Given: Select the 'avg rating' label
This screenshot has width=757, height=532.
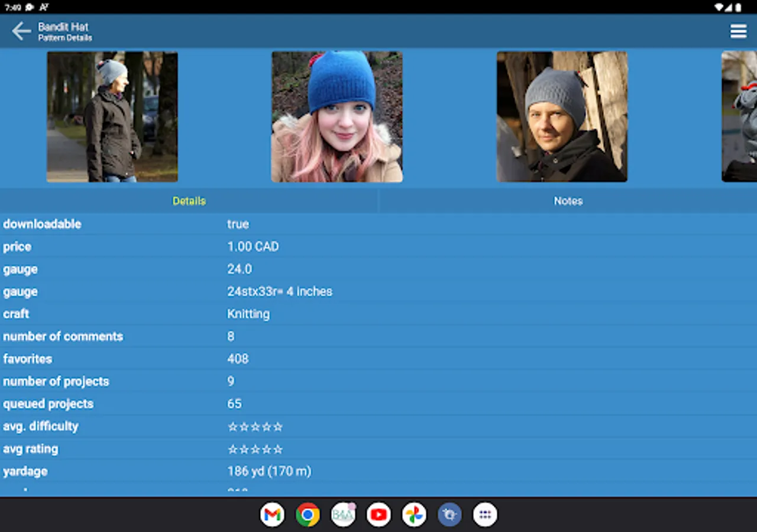Looking at the screenshot, I should coord(31,449).
